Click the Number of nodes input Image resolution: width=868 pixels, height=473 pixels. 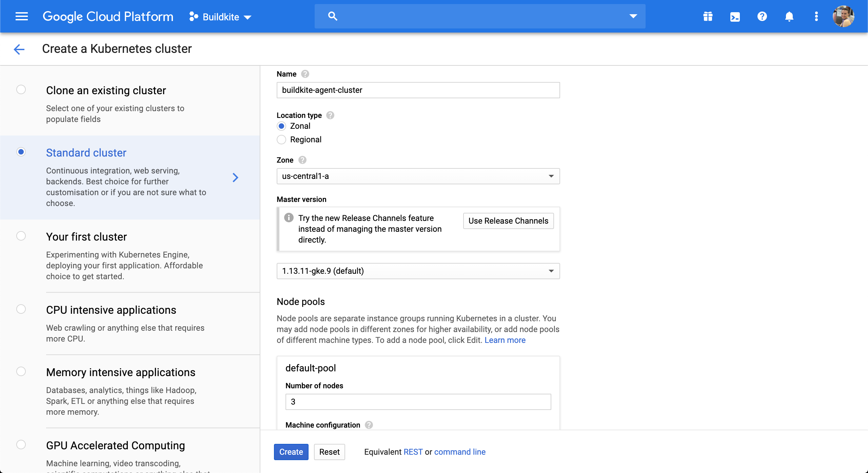click(x=418, y=402)
